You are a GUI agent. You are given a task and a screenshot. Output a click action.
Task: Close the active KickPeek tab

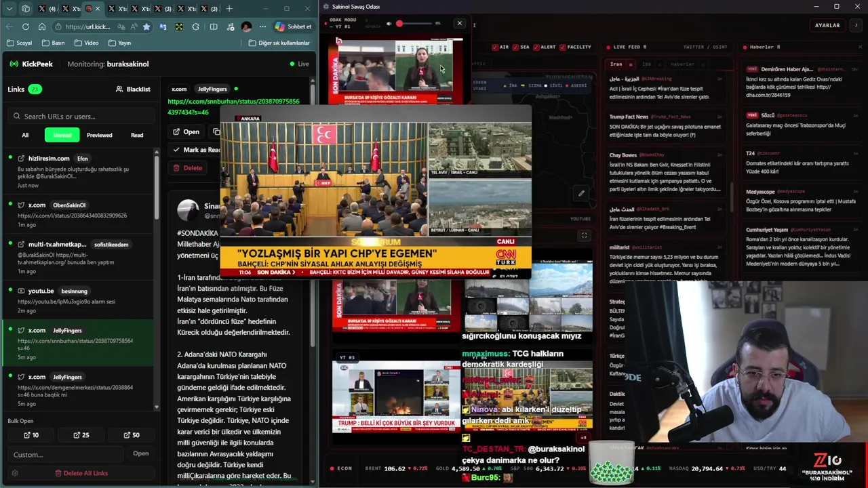click(x=98, y=9)
